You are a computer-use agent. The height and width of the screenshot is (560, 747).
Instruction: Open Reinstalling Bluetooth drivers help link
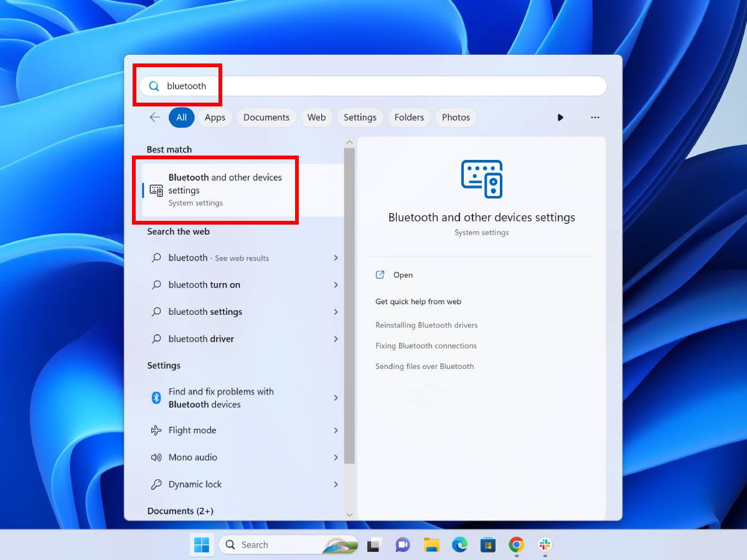426,325
